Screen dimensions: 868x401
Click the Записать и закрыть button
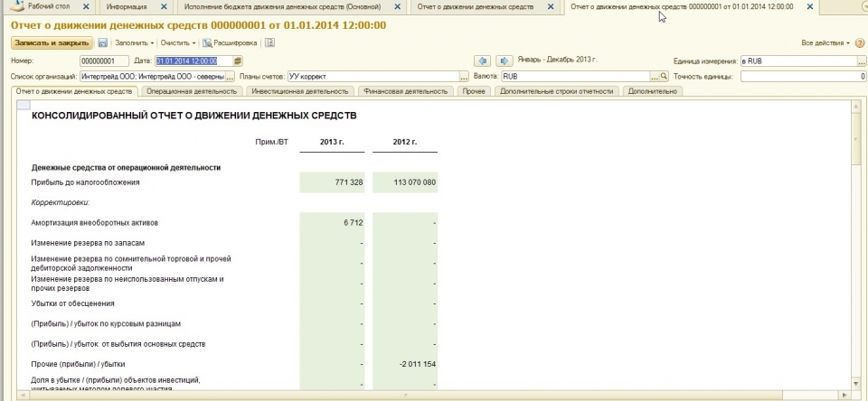pyautogui.click(x=51, y=43)
